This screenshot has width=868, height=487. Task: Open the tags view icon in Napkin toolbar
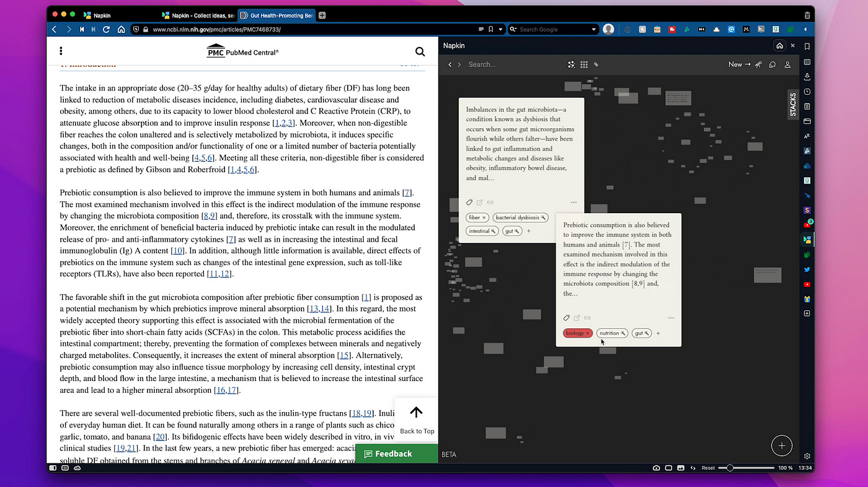[596, 64]
